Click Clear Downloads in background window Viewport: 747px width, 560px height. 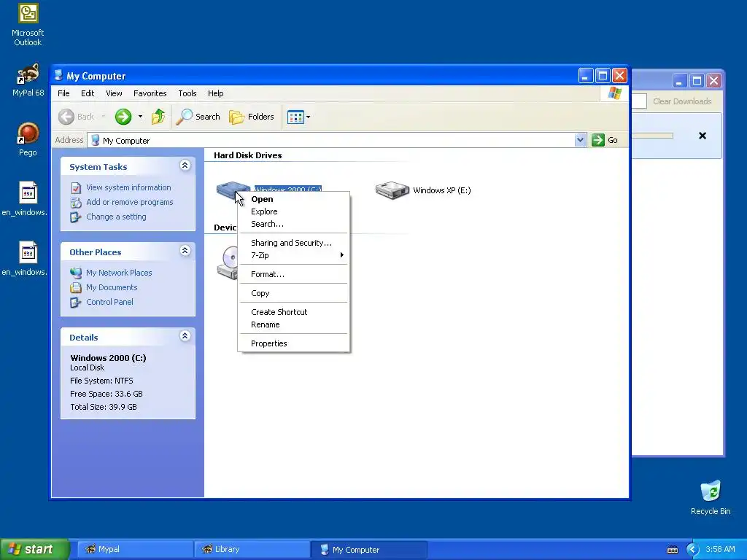click(682, 101)
